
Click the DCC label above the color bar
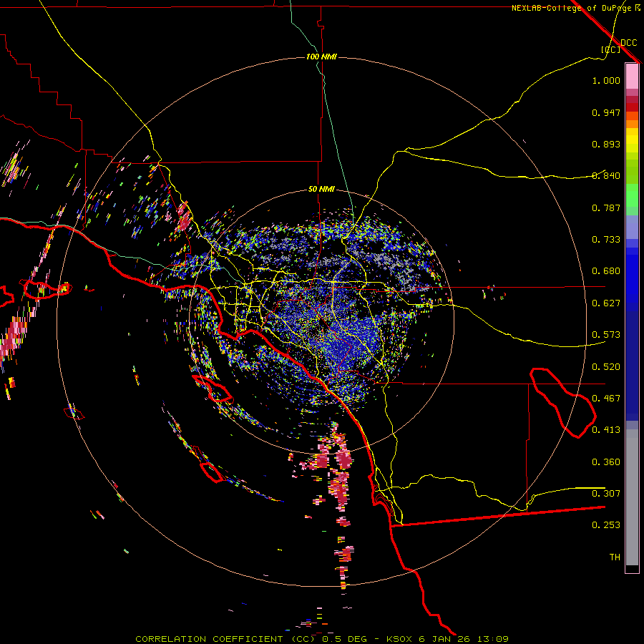pos(628,43)
